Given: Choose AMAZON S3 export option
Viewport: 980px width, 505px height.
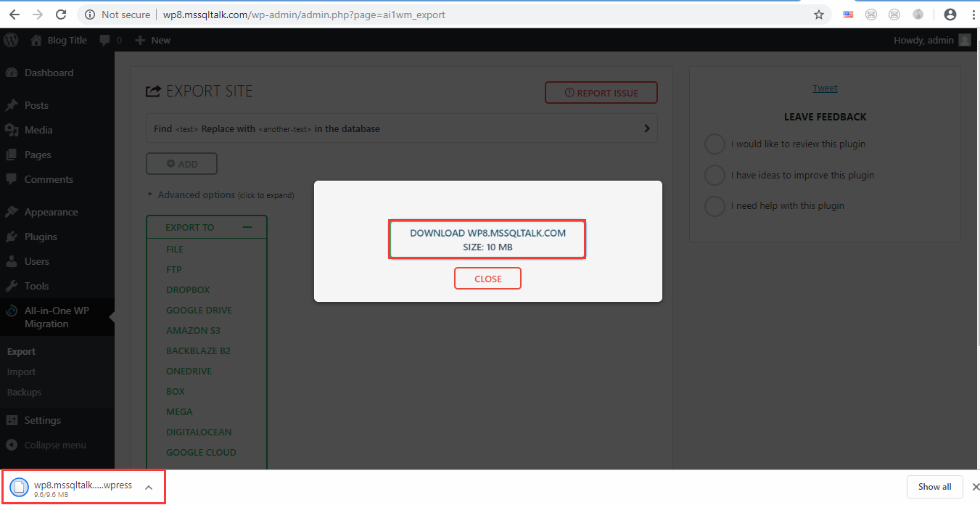Looking at the screenshot, I should coord(193,330).
